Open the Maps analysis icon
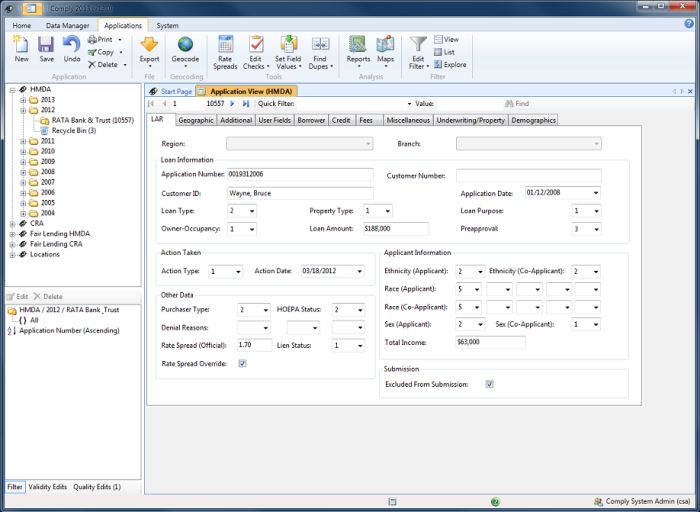The width and height of the screenshot is (700, 512). (385, 51)
